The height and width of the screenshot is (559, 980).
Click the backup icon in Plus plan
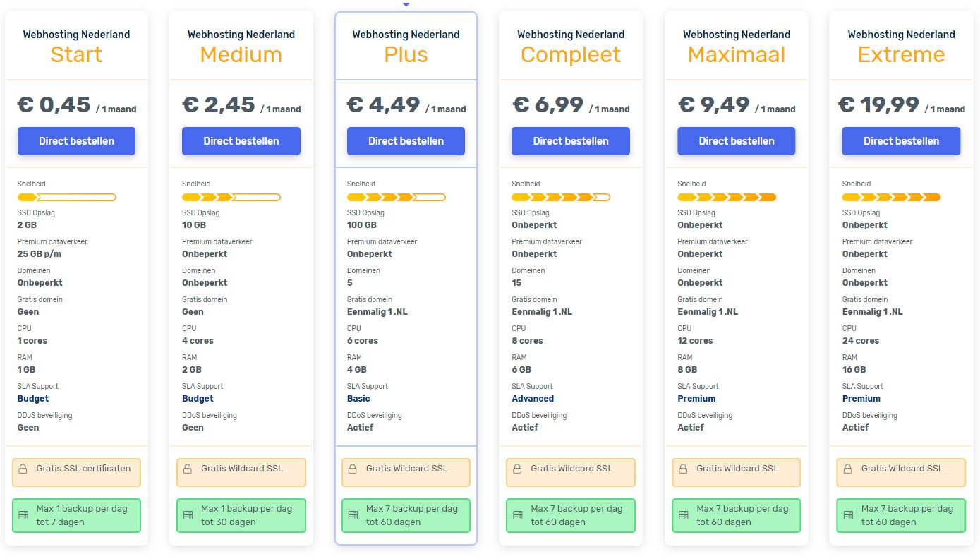tap(353, 516)
